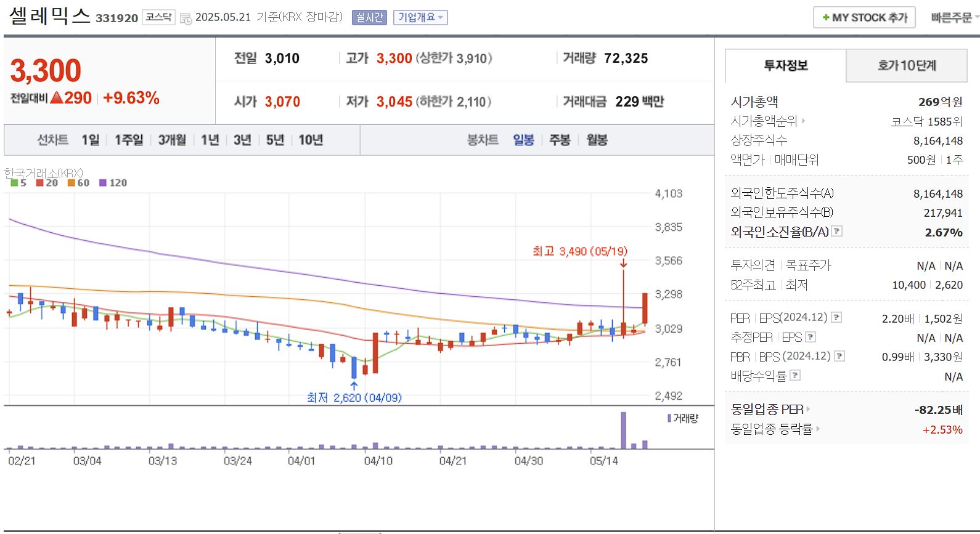The height and width of the screenshot is (534, 980).
Task: Click the 코스닥 market badge
Action: tap(158, 17)
